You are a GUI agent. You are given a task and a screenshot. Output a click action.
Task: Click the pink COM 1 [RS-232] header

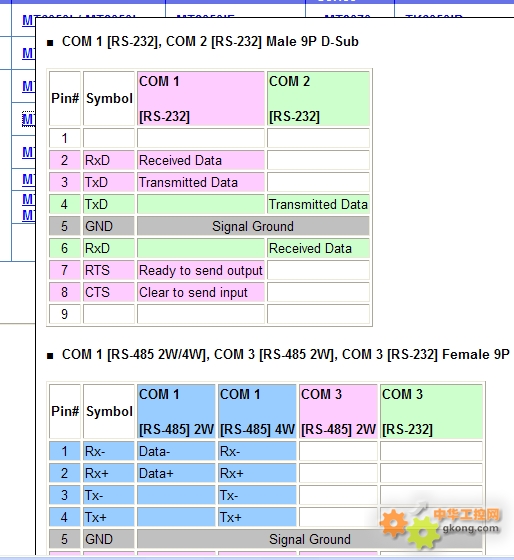tap(201, 98)
